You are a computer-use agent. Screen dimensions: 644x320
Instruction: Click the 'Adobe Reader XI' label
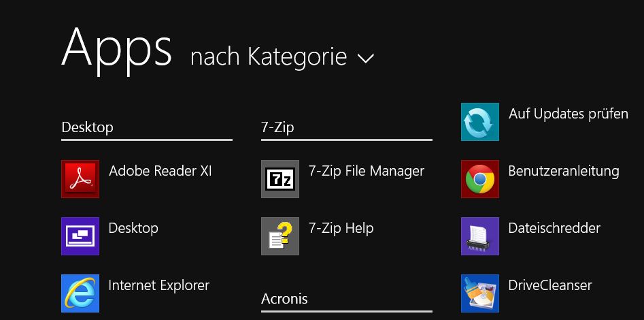pyautogui.click(x=160, y=171)
